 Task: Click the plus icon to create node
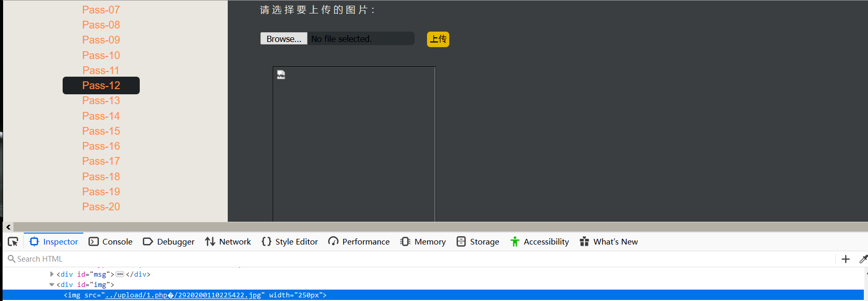pyautogui.click(x=846, y=259)
